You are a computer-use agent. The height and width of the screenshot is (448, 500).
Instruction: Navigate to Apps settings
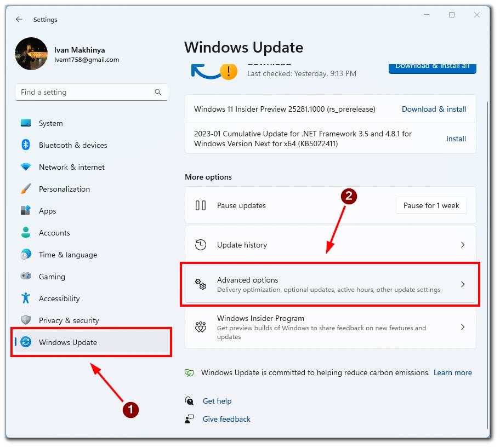click(x=92, y=211)
